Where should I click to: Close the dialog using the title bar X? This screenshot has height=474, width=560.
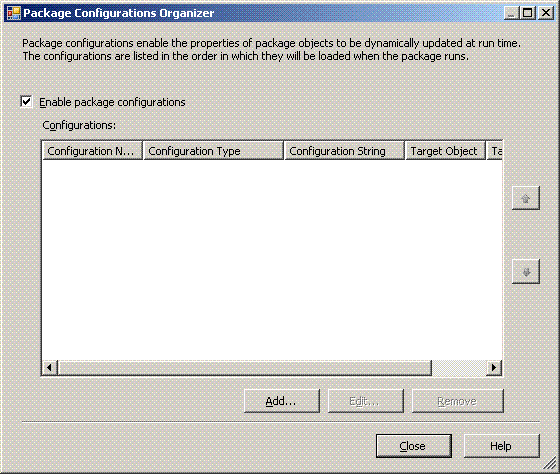click(546, 13)
